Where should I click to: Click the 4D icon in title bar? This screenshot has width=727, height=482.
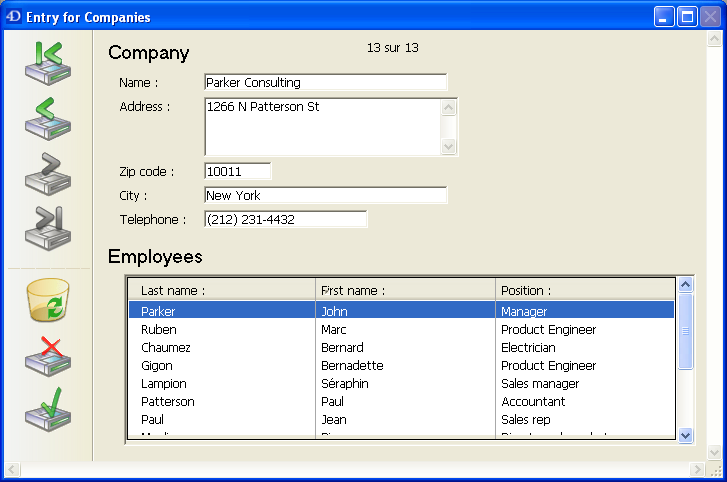[x=13, y=17]
